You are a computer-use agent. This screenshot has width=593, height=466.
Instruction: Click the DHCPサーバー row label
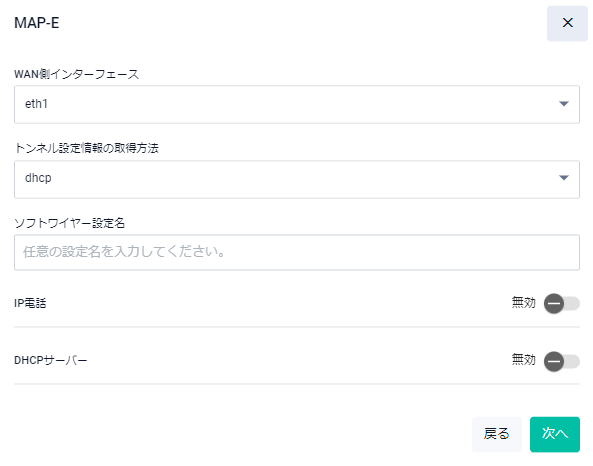pyautogui.click(x=51, y=360)
